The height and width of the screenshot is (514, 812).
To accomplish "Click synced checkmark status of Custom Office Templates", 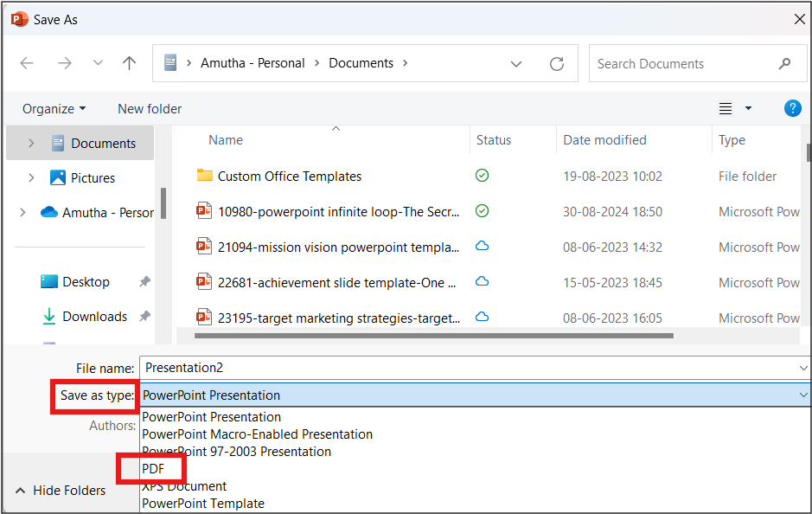I will click(x=483, y=176).
